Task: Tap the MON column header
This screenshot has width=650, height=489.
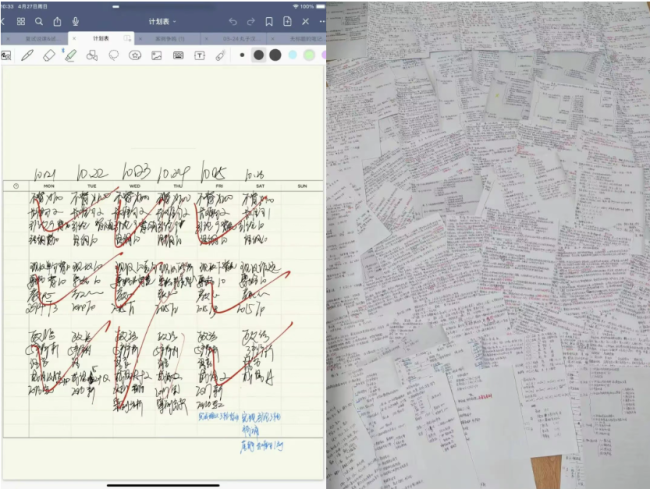Action: 49,186
